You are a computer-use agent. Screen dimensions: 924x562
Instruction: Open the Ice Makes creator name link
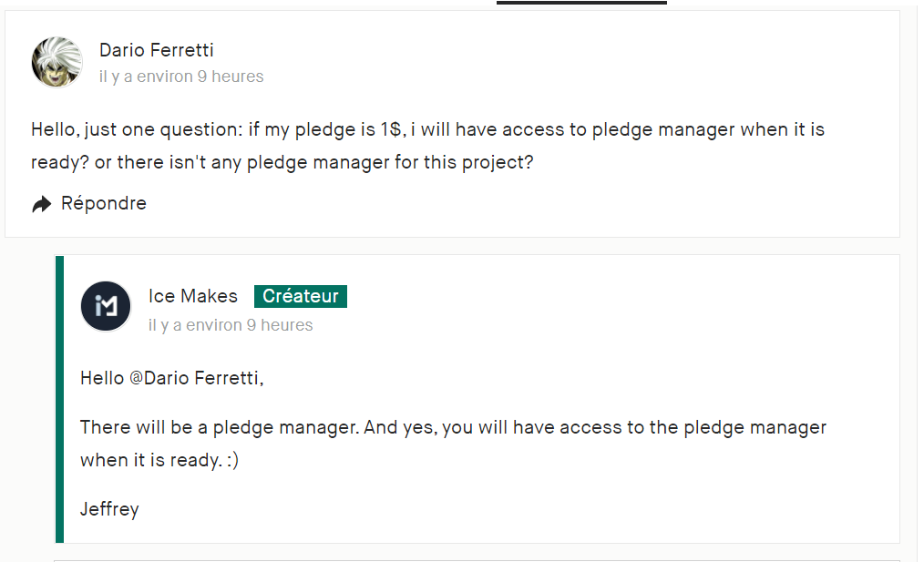[192, 296]
